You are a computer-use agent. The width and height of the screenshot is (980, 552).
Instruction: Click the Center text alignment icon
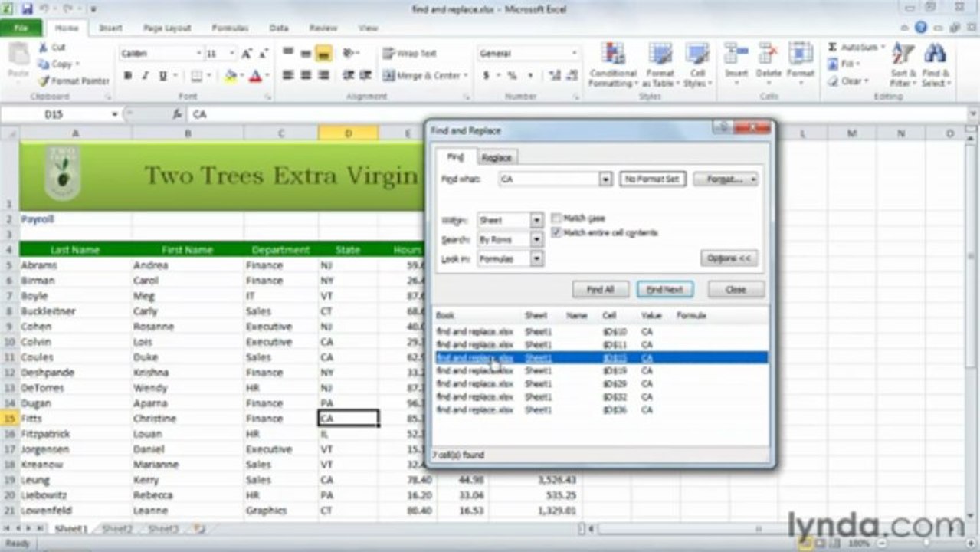[306, 76]
